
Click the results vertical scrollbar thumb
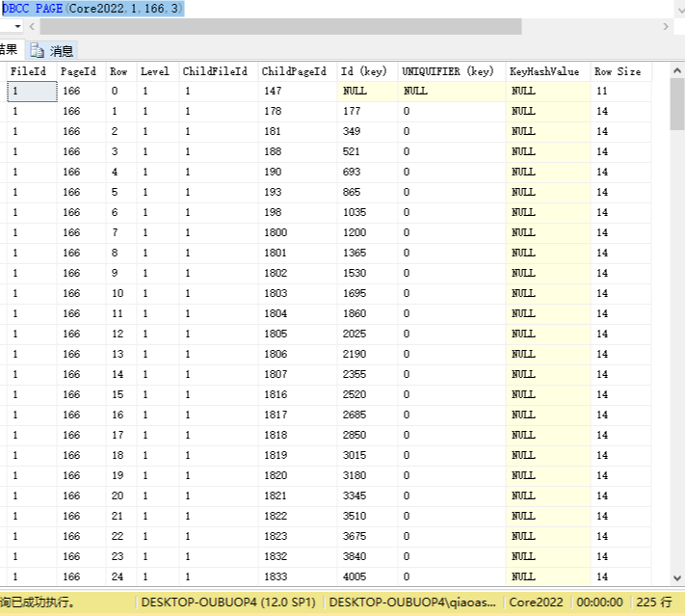(677, 104)
